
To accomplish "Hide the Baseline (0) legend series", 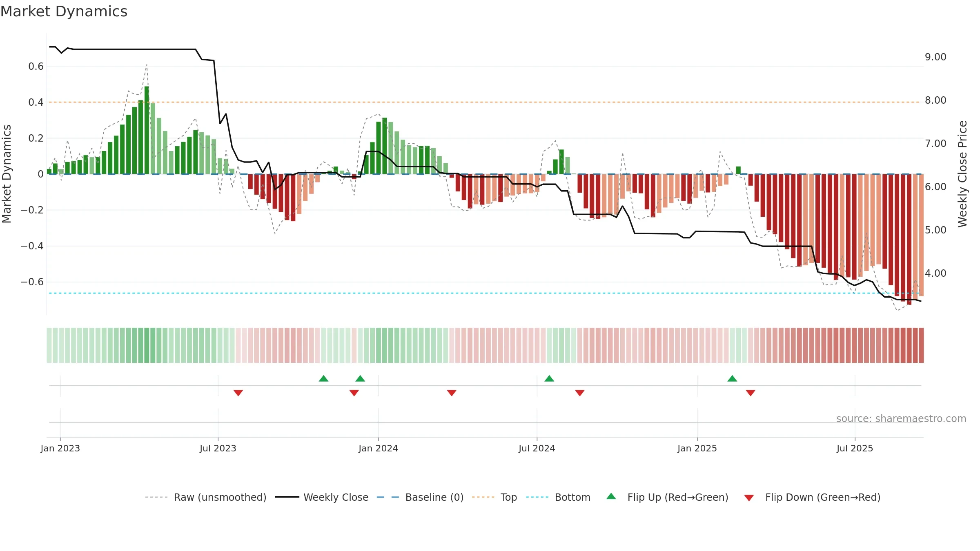I will (420, 497).
